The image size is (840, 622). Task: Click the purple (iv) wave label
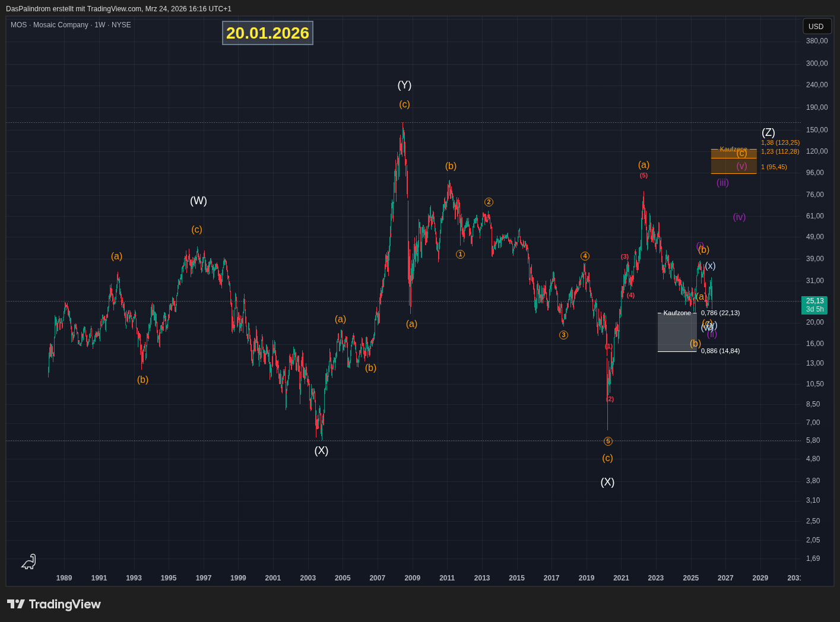point(739,217)
